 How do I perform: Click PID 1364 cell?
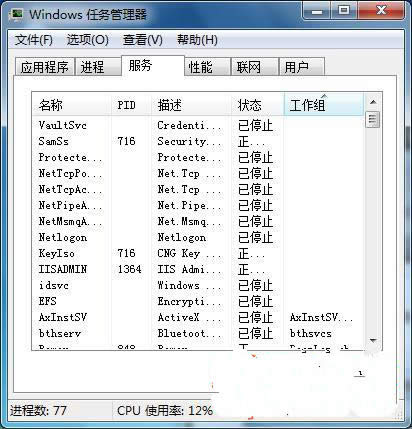[x=130, y=269]
